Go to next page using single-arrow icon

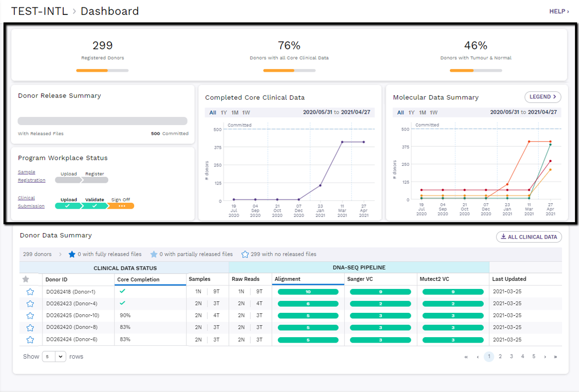(x=545, y=357)
